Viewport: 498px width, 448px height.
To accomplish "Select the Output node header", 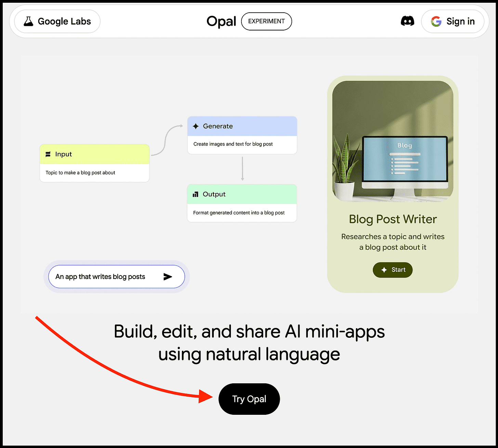I will point(242,194).
